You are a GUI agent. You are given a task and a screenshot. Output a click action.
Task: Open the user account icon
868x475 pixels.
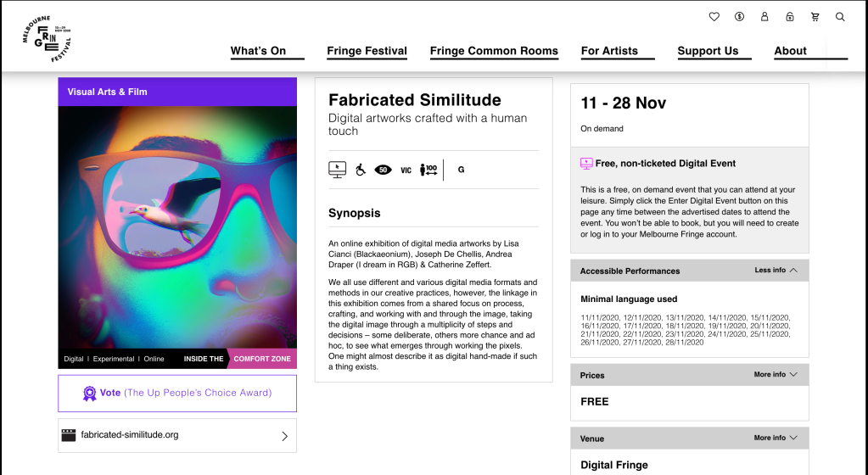click(764, 17)
